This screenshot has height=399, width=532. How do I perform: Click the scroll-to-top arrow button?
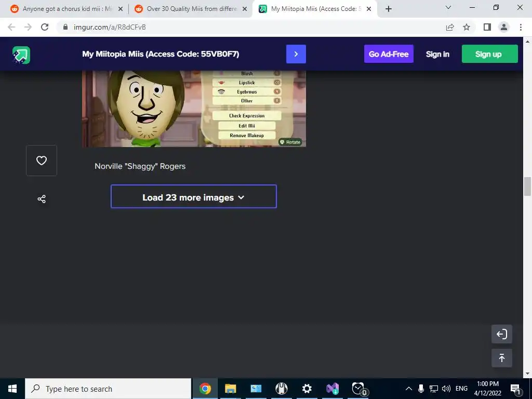[x=501, y=358]
